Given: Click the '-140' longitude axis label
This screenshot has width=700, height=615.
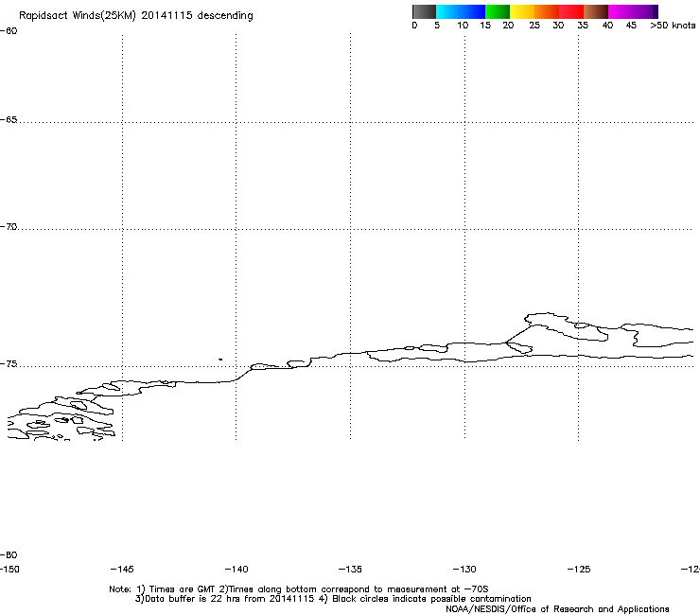Looking at the screenshot, I should click(236, 570).
